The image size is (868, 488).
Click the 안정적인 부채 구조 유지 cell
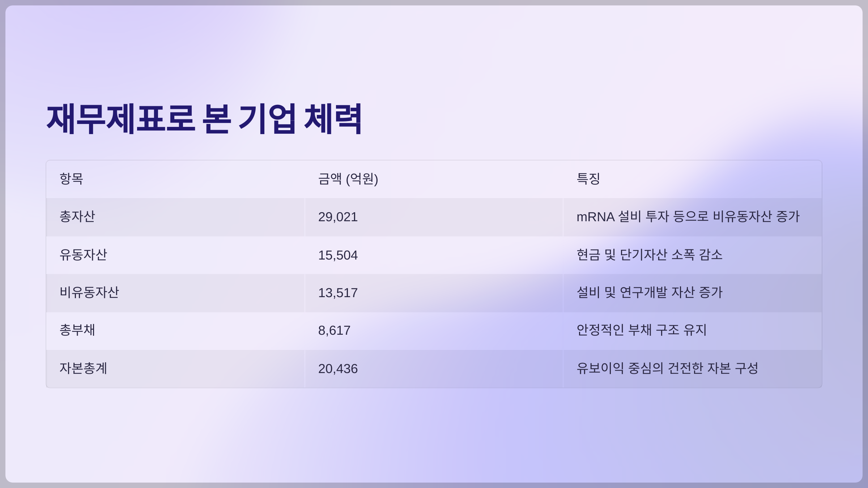click(x=641, y=330)
